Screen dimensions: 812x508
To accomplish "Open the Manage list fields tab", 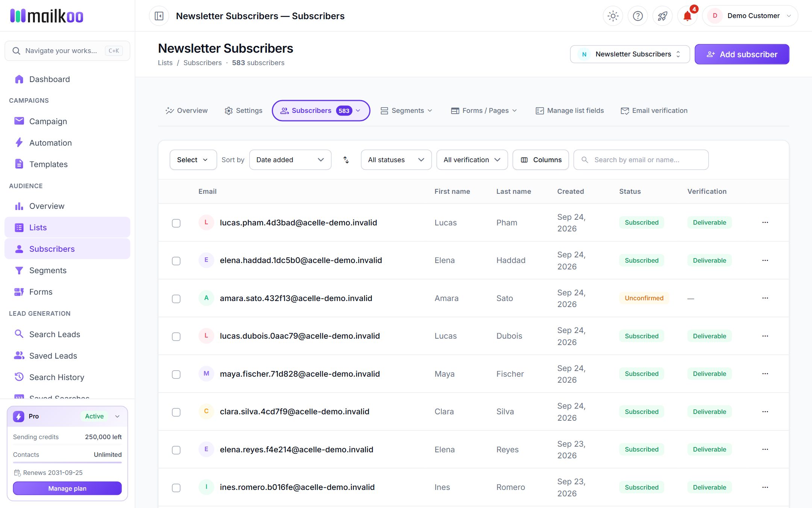I will click(x=570, y=111).
